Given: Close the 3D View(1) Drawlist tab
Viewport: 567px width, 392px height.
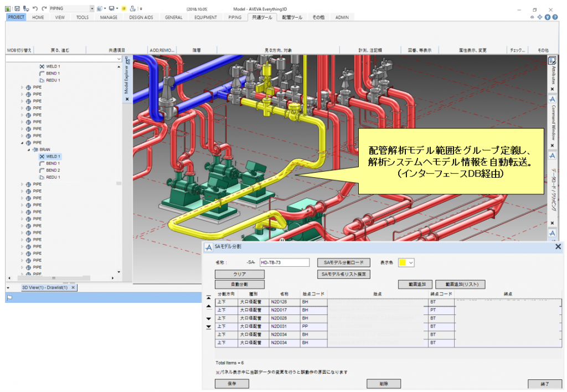Looking at the screenshot, I should (x=73, y=287).
